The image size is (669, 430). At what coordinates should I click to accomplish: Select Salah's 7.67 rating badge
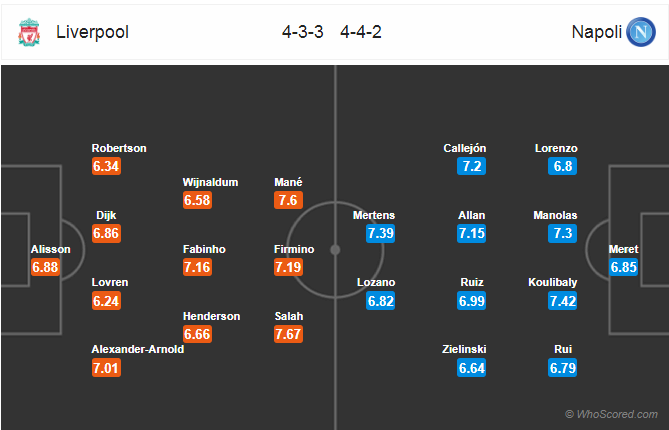pos(288,334)
